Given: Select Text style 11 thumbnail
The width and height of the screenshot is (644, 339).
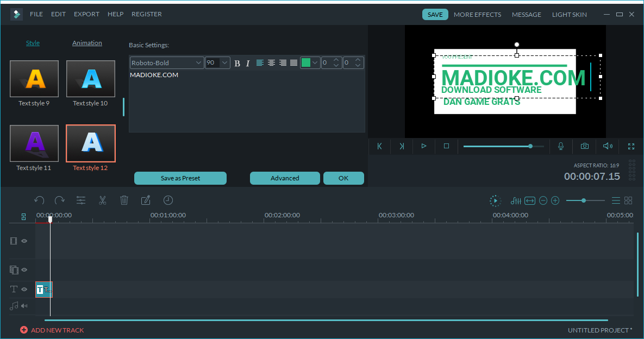Looking at the screenshot, I should tap(34, 143).
